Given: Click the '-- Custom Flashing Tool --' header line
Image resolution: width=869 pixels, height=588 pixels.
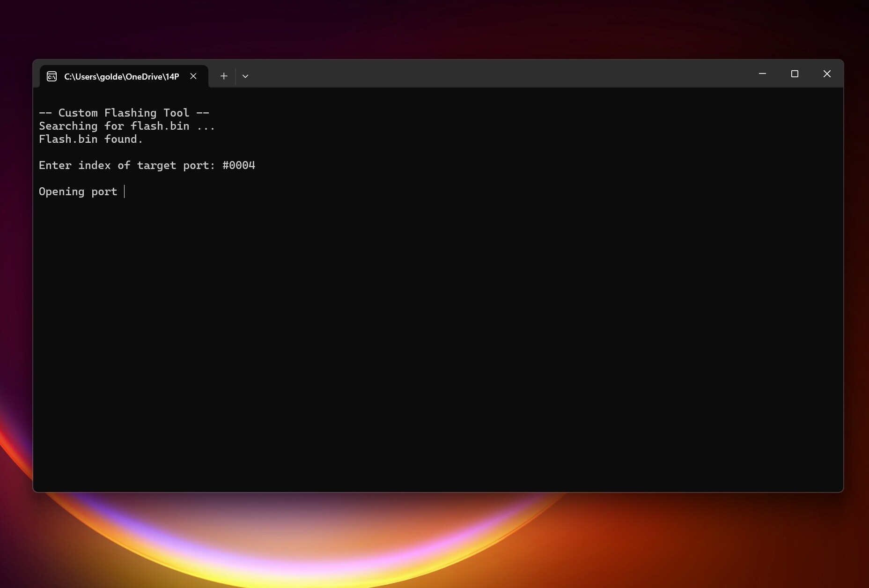Looking at the screenshot, I should pyautogui.click(x=124, y=113).
